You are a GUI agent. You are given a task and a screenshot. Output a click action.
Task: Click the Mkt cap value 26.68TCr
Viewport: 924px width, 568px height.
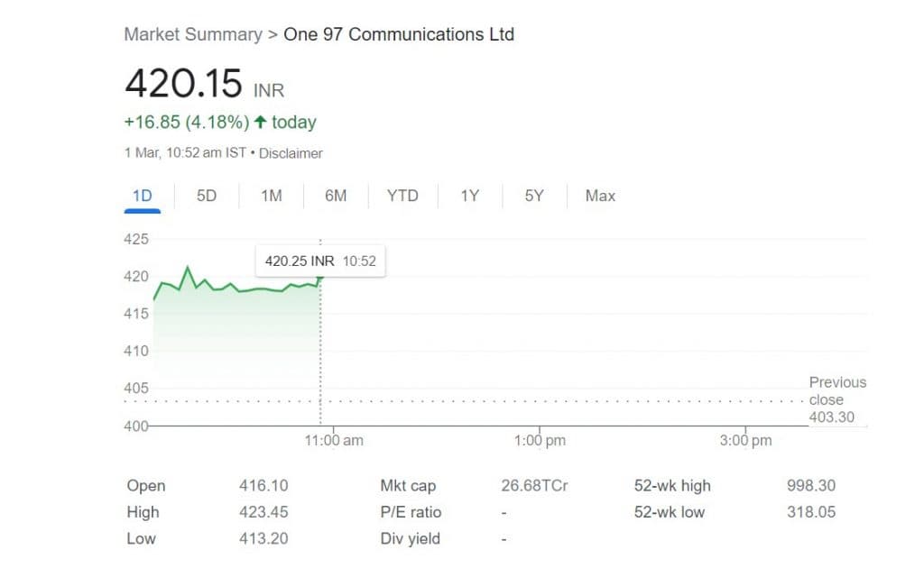pos(534,486)
